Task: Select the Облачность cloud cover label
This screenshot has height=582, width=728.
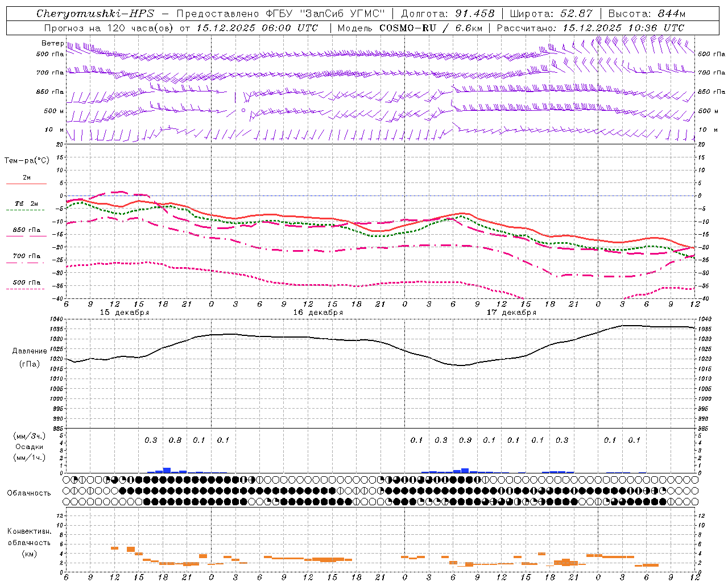Action: (29, 493)
